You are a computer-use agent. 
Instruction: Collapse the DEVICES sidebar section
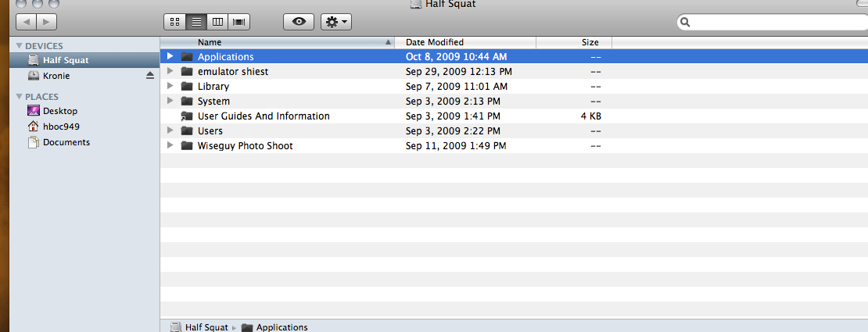(20, 46)
